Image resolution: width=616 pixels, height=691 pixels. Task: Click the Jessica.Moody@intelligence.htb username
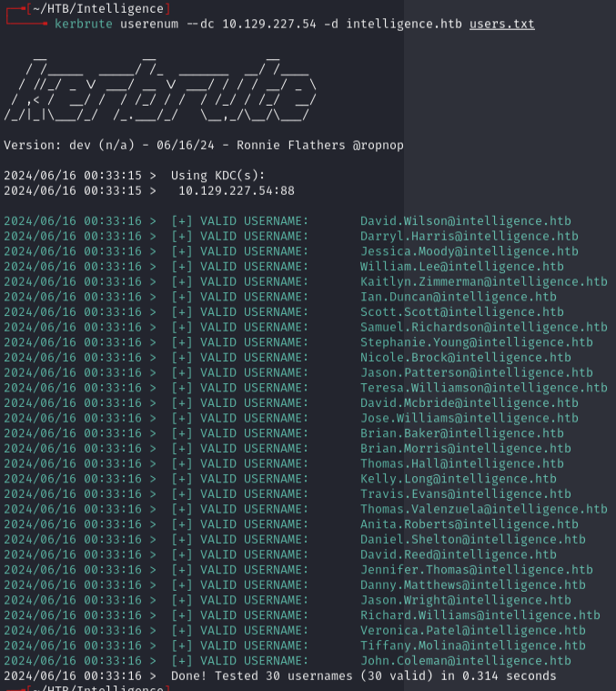pyautogui.click(x=469, y=251)
